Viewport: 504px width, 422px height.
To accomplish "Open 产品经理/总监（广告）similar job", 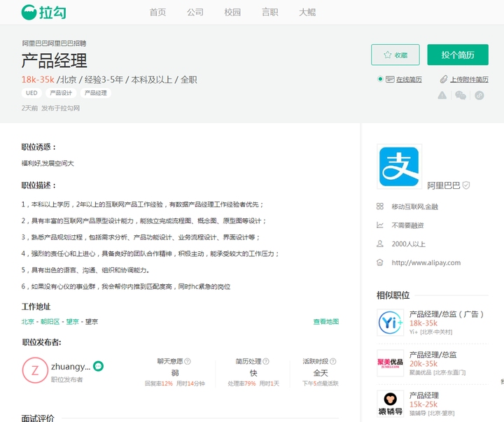I will pyautogui.click(x=447, y=314).
